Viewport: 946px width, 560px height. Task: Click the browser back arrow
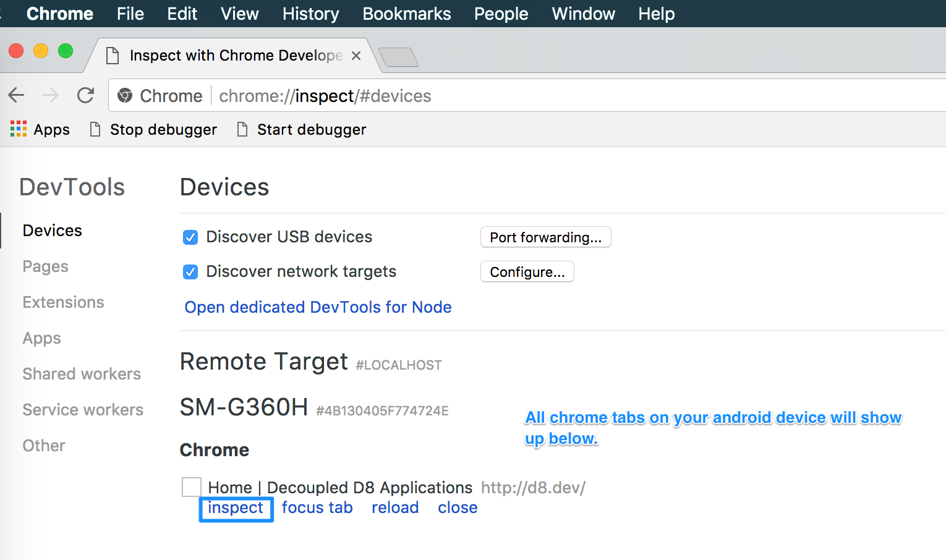tap(16, 95)
